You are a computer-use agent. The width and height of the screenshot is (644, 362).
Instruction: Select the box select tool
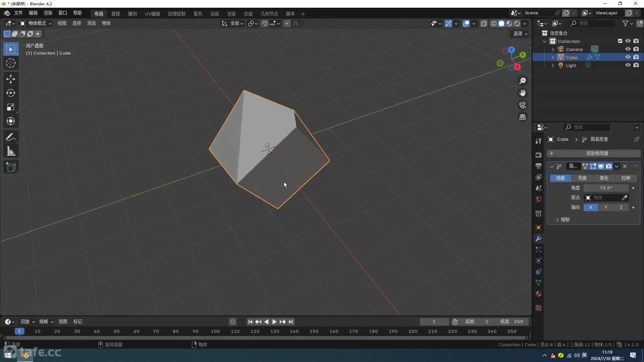(11, 49)
